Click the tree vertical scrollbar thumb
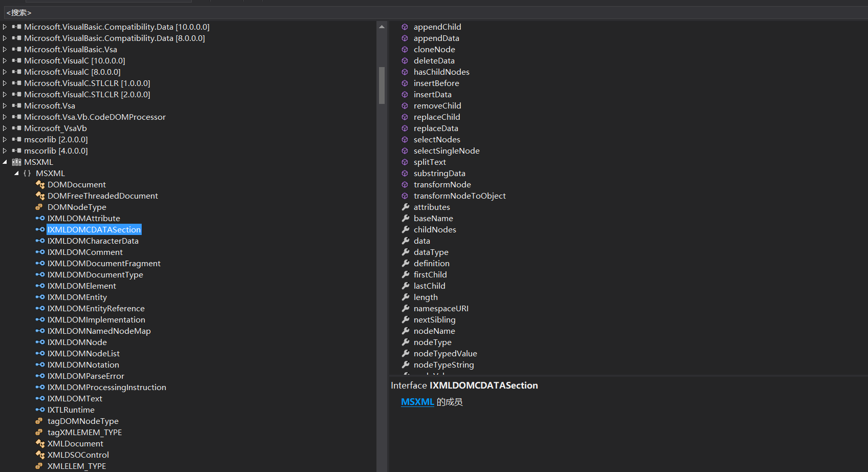Image resolution: width=868 pixels, height=472 pixels. pos(382,85)
